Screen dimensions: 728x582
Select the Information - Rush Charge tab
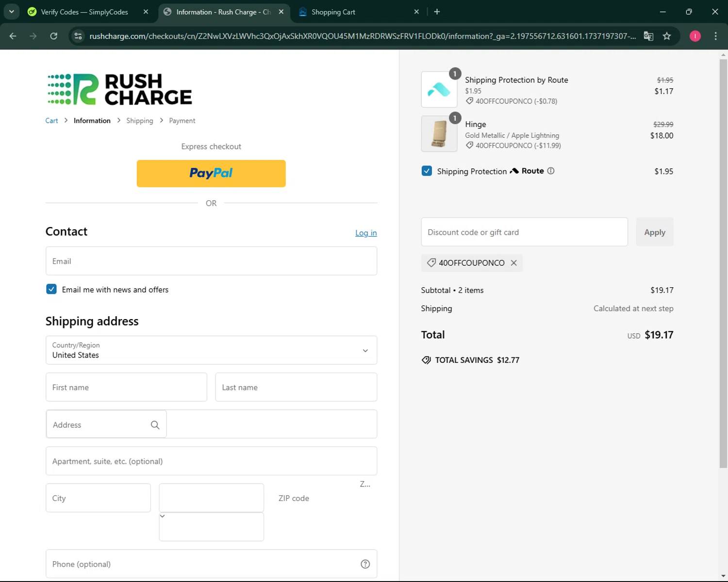click(x=223, y=12)
